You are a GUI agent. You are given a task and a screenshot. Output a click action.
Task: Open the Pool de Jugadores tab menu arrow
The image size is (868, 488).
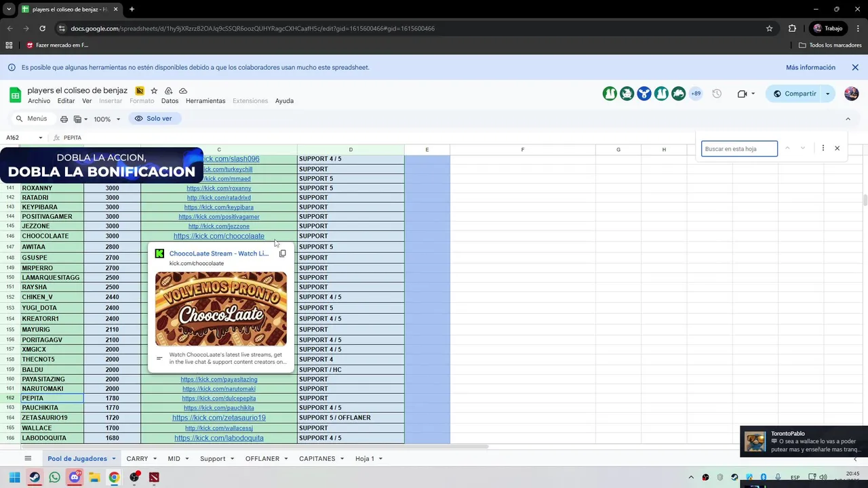pyautogui.click(x=113, y=459)
